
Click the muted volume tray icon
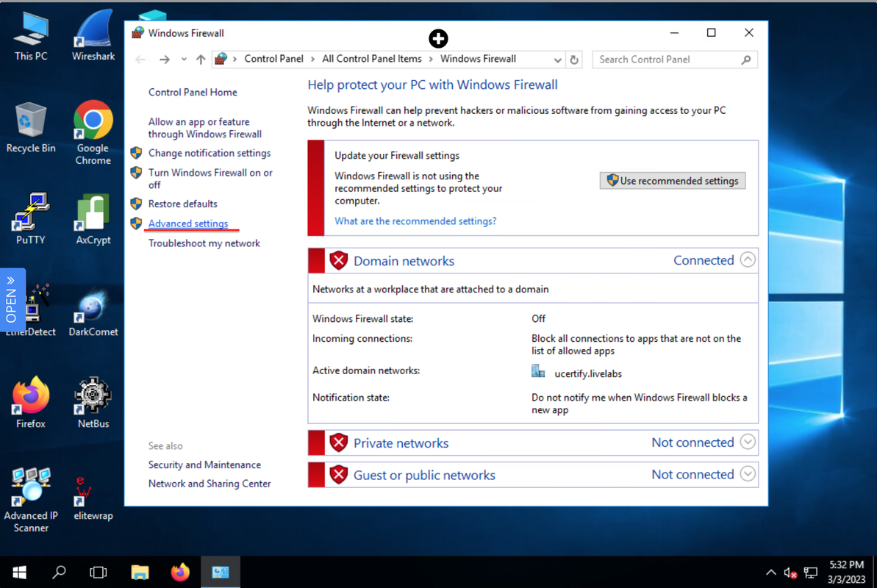[790, 573]
